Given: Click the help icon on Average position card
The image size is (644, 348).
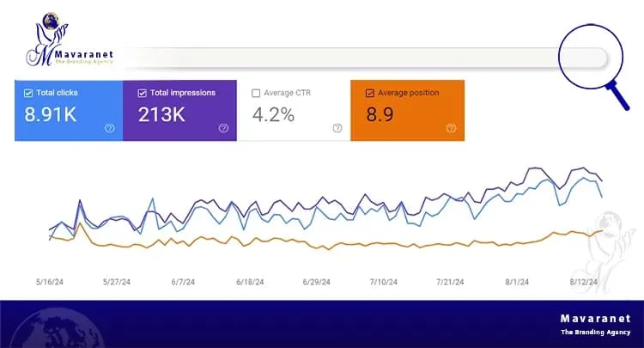Looking at the screenshot, I should pos(450,128).
